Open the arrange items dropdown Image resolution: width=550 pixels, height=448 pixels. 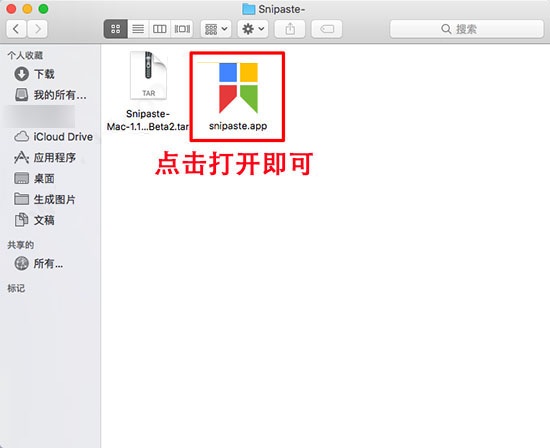[x=216, y=29]
